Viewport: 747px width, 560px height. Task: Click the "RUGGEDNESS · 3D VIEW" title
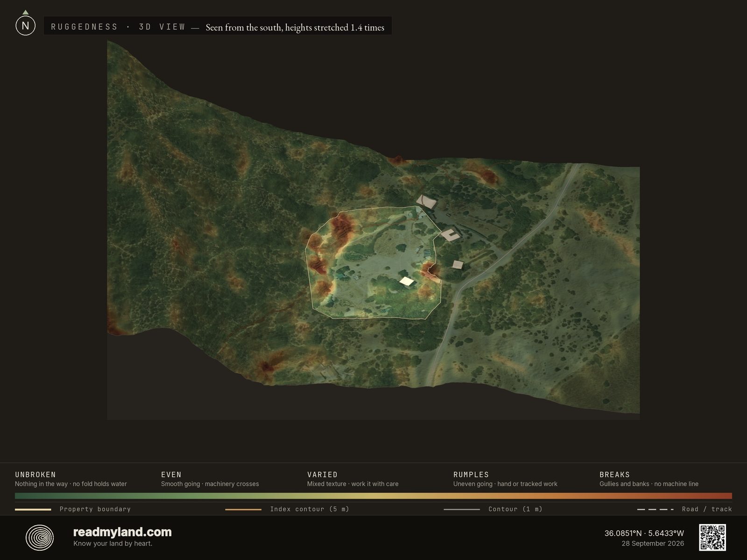point(118,27)
